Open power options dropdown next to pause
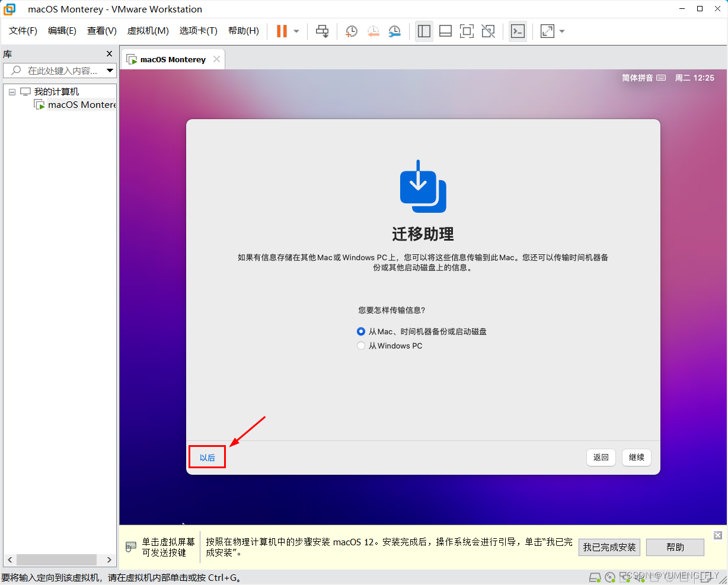728x585 pixels. 296,31
